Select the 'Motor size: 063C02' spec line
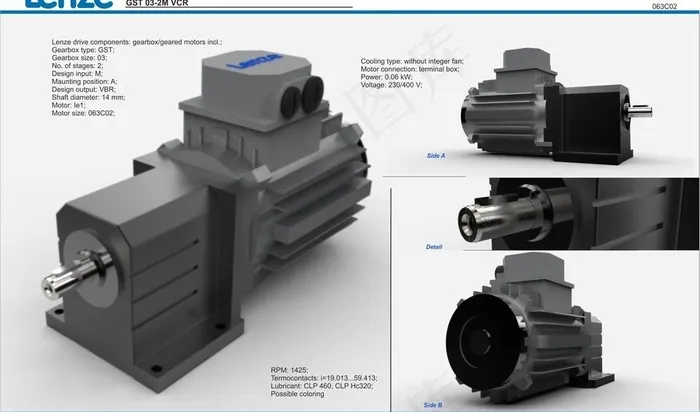The height and width of the screenshot is (412, 700). point(83,115)
